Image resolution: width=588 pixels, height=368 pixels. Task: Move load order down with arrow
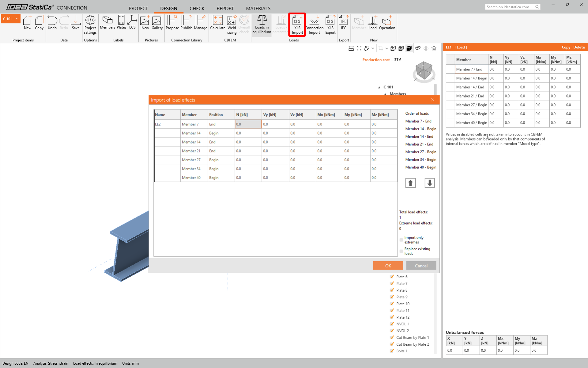429,183
